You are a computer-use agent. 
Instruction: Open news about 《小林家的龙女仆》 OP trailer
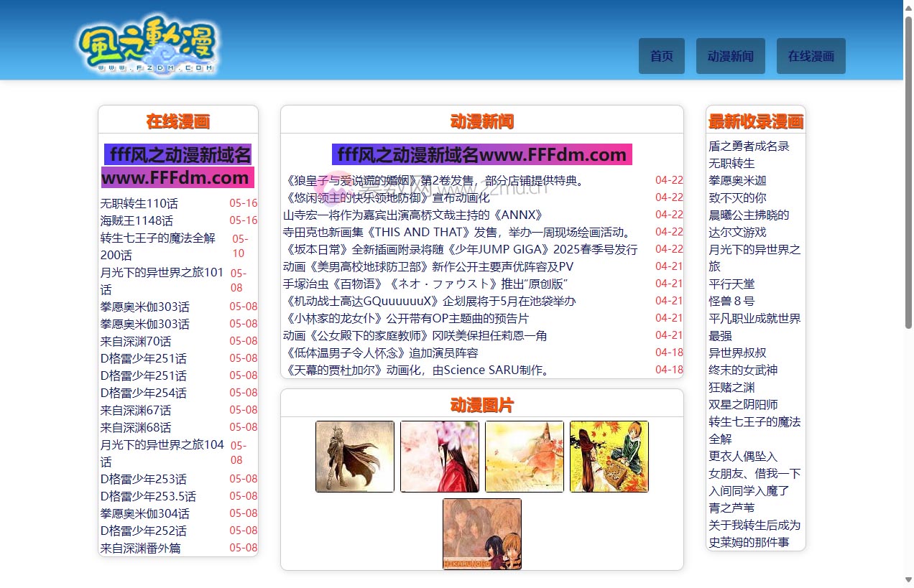406,318
